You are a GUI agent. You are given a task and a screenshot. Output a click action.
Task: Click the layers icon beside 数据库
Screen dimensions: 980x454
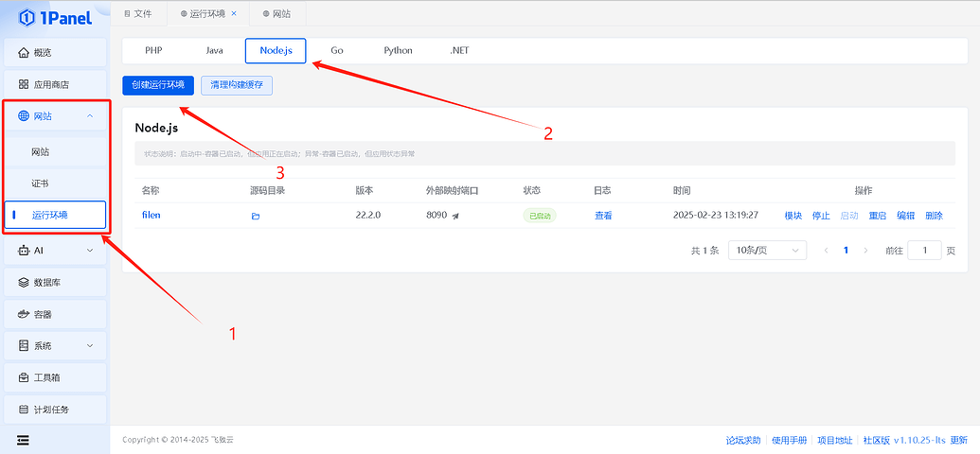click(24, 282)
